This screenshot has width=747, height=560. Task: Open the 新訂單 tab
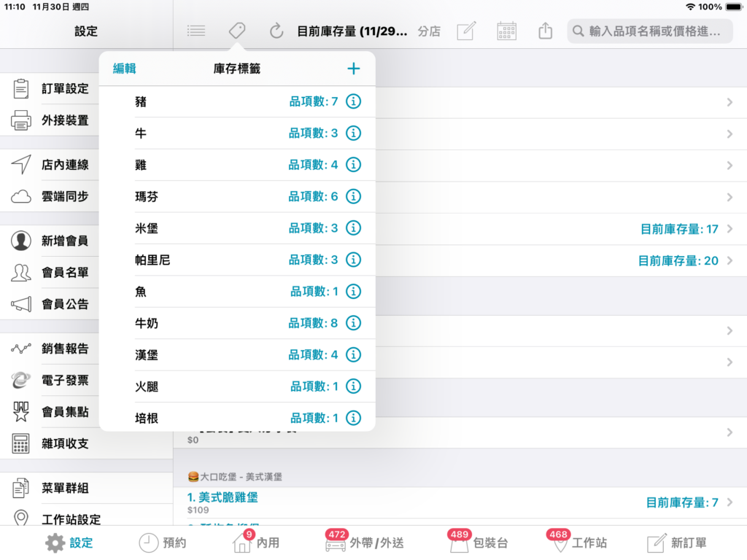pyautogui.click(x=676, y=542)
